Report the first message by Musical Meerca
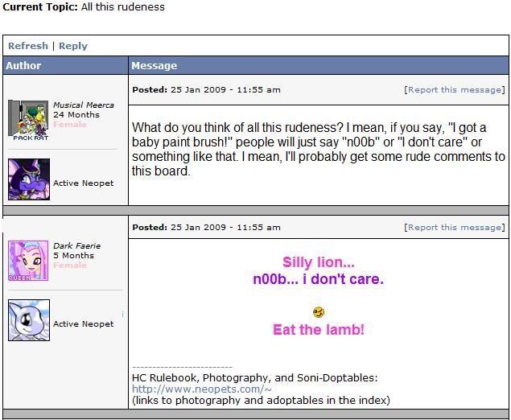This screenshot has width=511, height=420. pyautogui.click(x=455, y=90)
